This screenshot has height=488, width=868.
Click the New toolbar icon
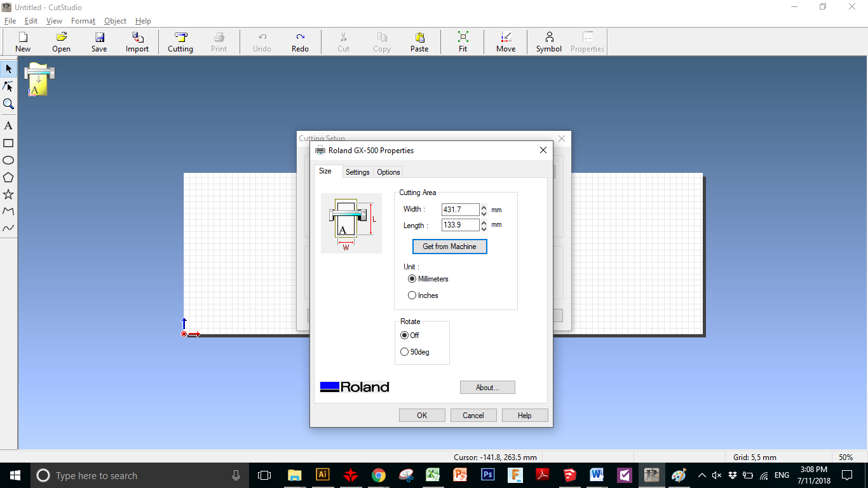(x=23, y=42)
